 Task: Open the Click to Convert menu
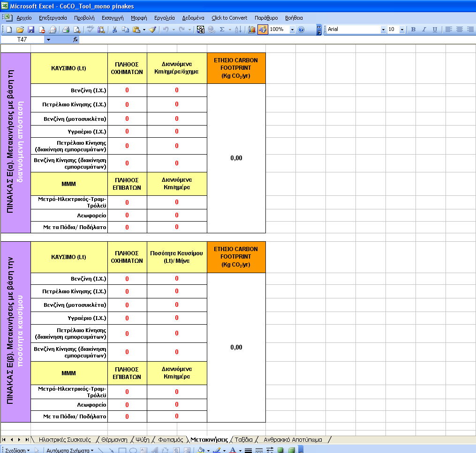[x=229, y=18]
